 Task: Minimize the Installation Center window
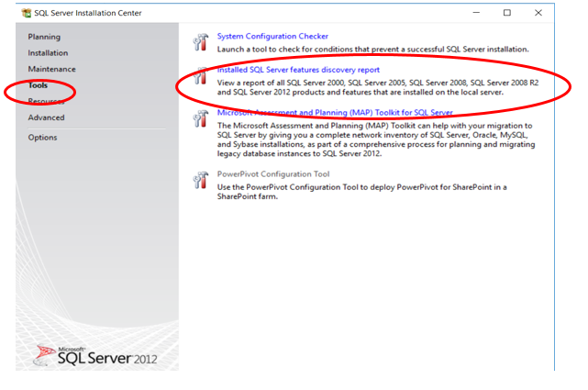tap(476, 13)
